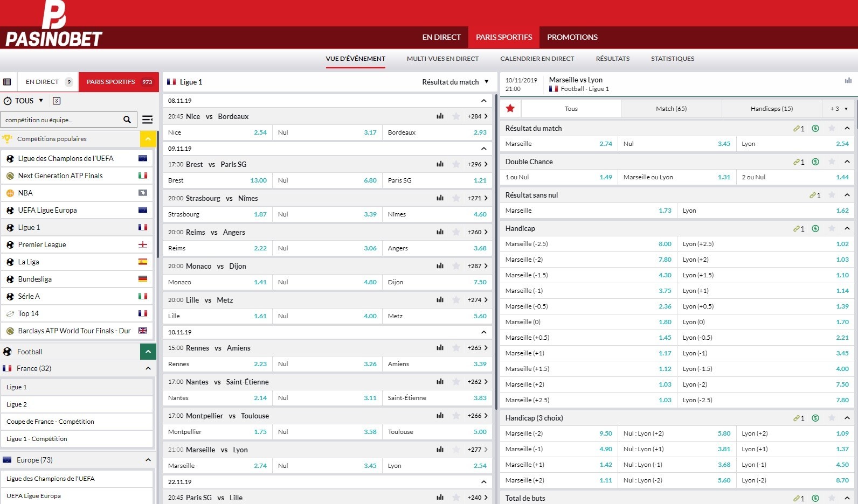Open the Résultat du match market dropdown
The width and height of the screenshot is (858, 504).
[455, 82]
